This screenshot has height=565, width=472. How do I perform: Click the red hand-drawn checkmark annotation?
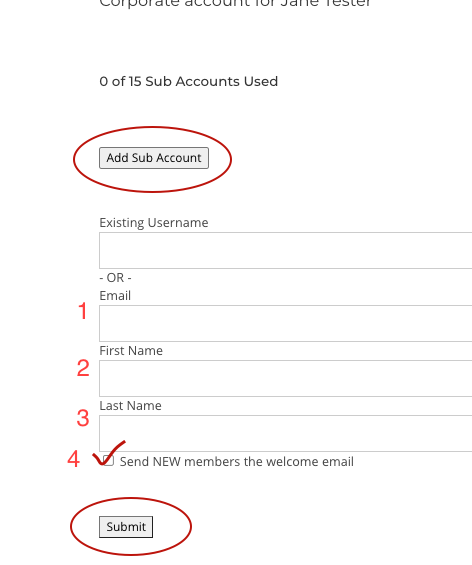109,453
